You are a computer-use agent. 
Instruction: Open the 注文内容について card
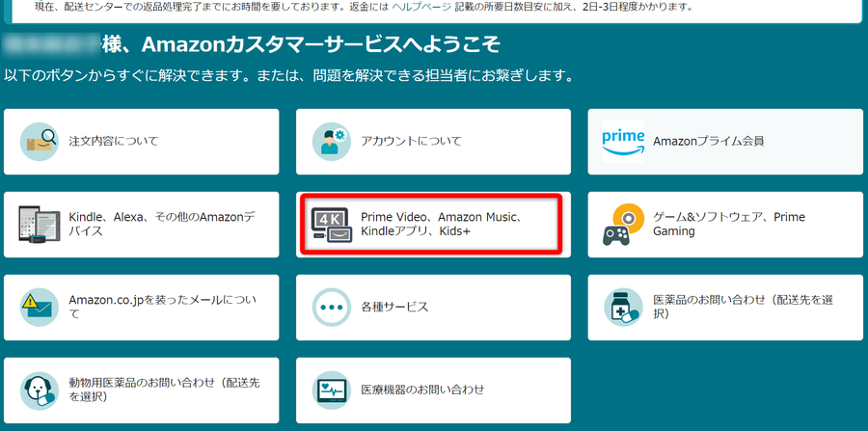coord(141,142)
